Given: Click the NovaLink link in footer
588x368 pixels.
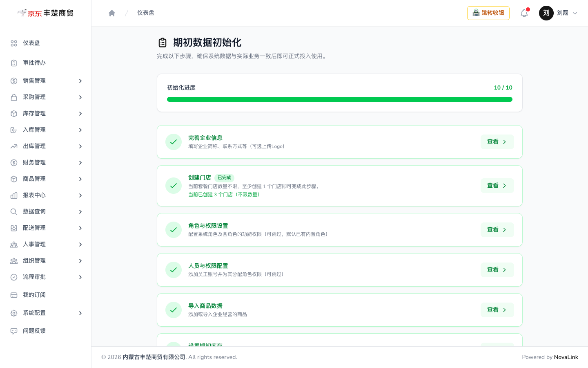Looking at the screenshot, I should pos(566,357).
